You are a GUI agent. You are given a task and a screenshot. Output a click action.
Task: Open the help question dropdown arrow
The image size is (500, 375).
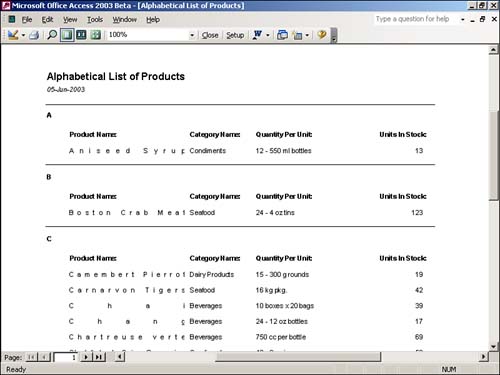[x=463, y=20]
